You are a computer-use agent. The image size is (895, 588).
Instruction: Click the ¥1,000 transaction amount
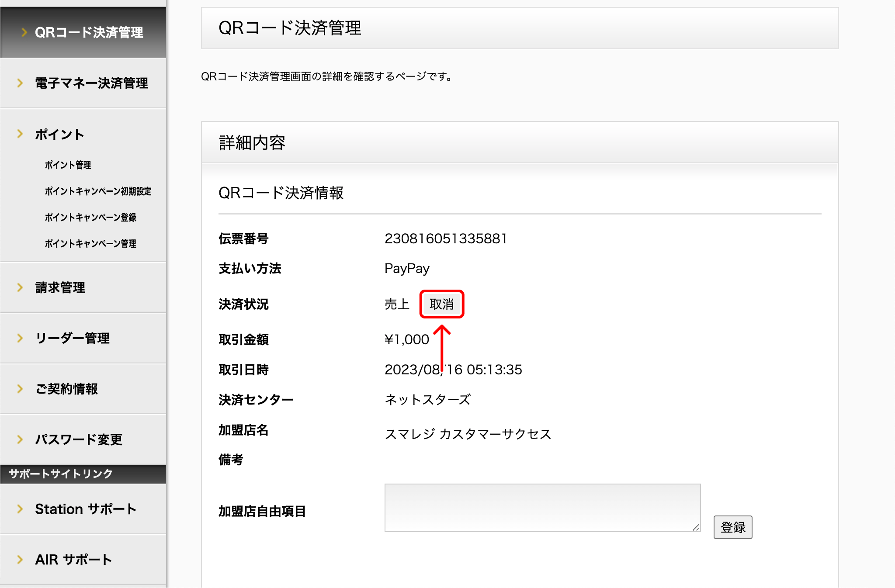coord(407,339)
